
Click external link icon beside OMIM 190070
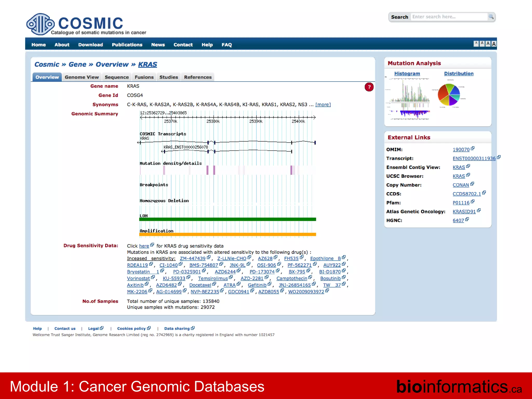(x=473, y=148)
